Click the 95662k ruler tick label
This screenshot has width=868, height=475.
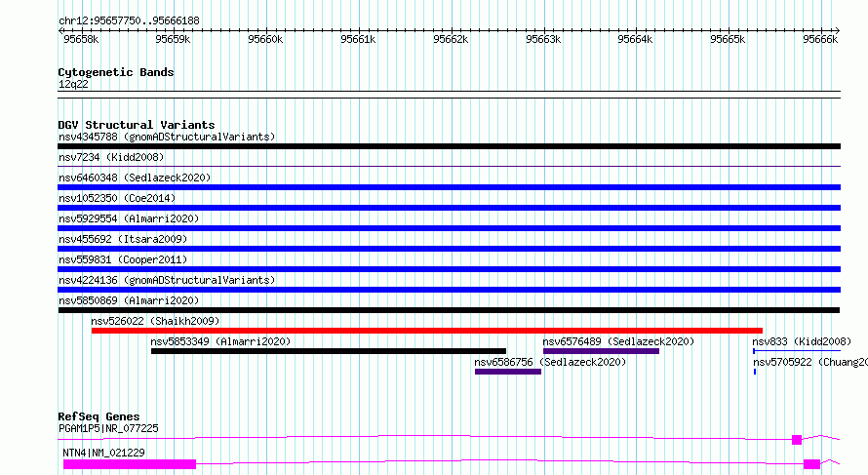pyautogui.click(x=451, y=39)
